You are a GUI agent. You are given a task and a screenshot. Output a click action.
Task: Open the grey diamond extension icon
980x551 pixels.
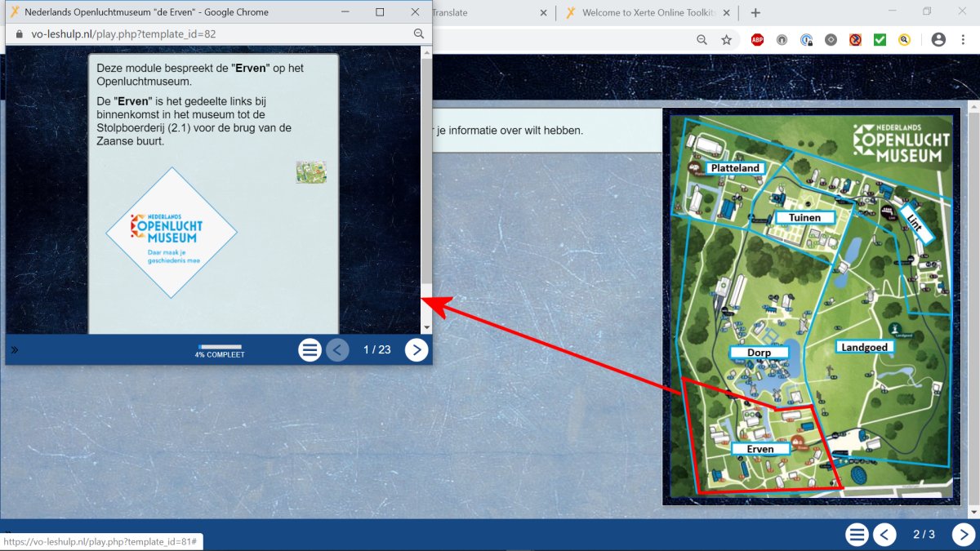(x=831, y=39)
